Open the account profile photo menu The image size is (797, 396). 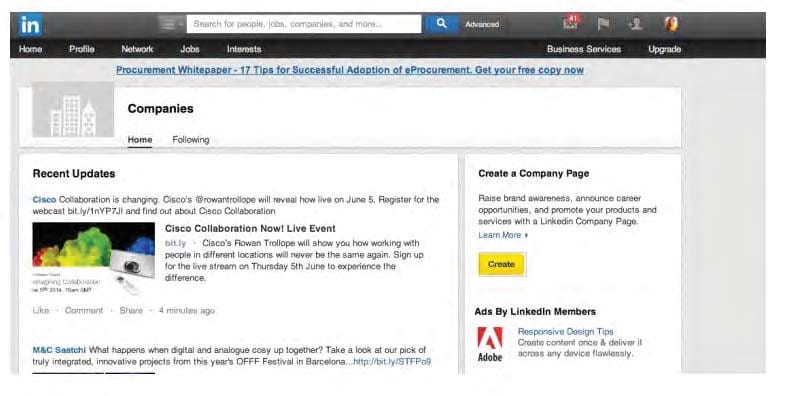tap(671, 24)
